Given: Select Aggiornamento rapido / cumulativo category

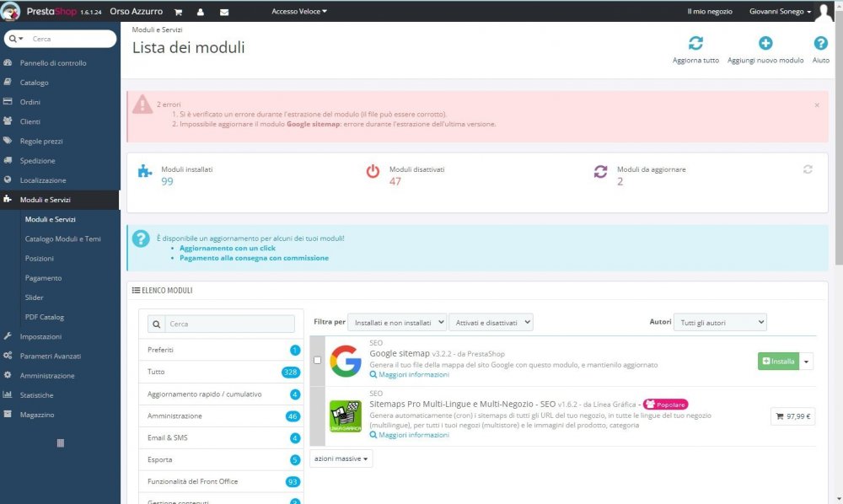Looking at the screenshot, I should [x=221, y=394].
